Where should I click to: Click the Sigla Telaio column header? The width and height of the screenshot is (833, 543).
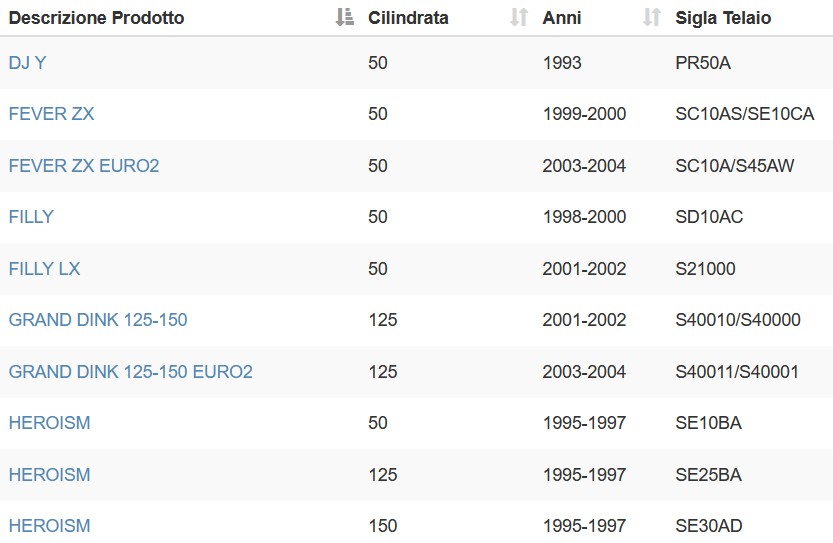pos(723,18)
